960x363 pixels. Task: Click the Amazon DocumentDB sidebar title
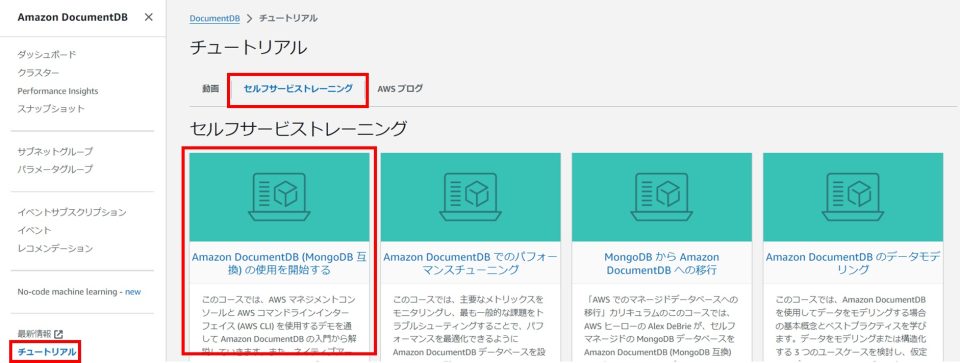pyautogui.click(x=73, y=17)
